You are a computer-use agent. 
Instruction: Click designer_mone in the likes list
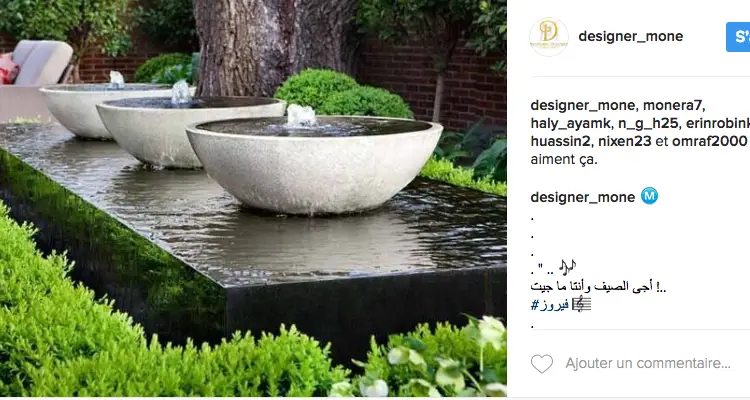coord(583,105)
